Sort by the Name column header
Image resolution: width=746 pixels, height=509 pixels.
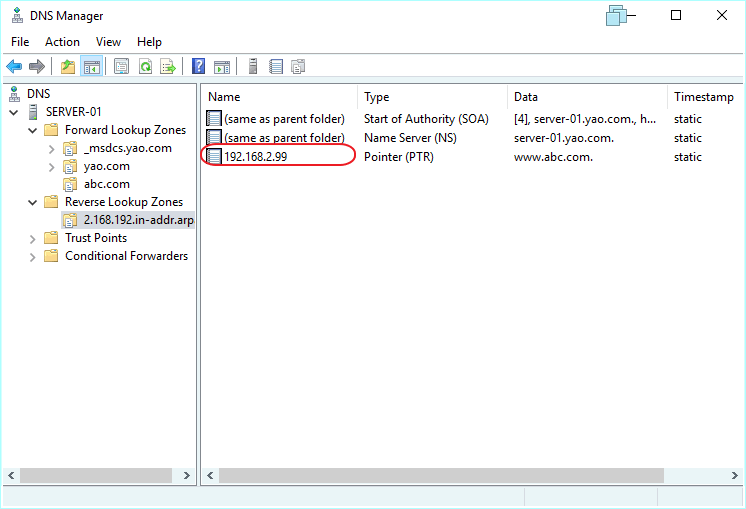[279, 97]
